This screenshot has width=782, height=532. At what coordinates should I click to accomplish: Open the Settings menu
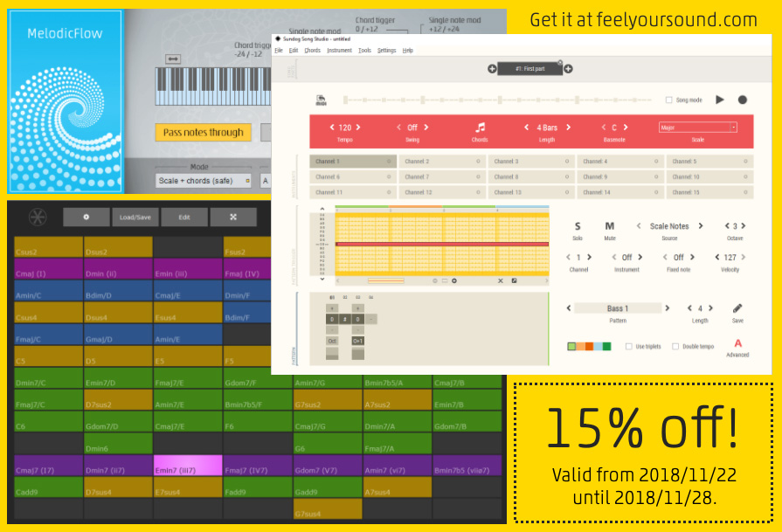pos(386,51)
